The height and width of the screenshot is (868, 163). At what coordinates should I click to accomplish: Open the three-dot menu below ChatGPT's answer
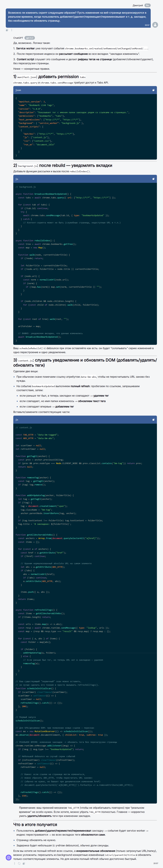point(15,863)
